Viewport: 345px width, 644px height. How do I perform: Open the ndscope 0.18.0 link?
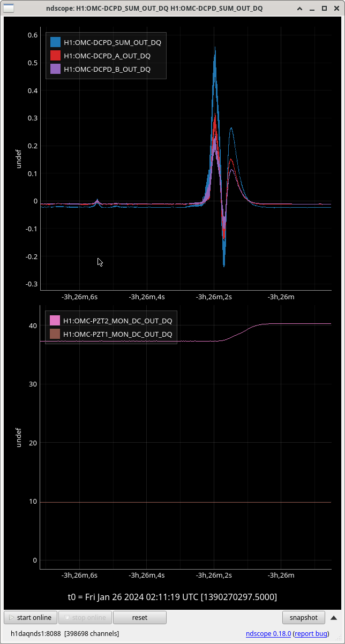tap(268, 633)
